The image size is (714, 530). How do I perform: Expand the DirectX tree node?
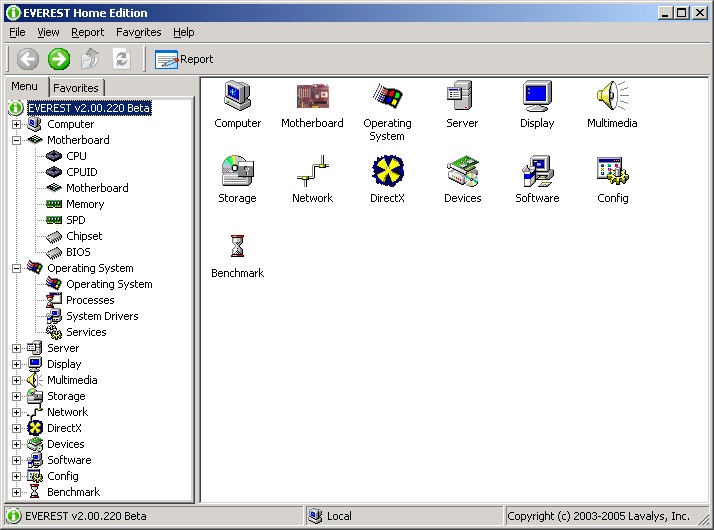pos(16,428)
